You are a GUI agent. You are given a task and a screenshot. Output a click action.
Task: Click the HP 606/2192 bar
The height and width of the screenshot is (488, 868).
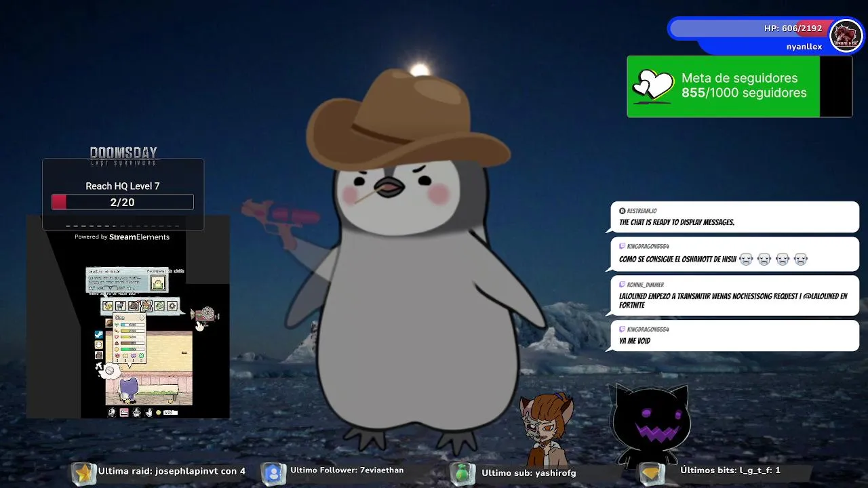748,28
